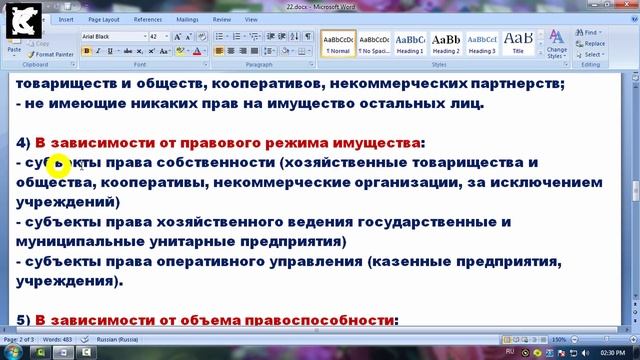Click Replace in Editing group
Screen dimensions: 640x360
pyautogui.click(x=591, y=44)
